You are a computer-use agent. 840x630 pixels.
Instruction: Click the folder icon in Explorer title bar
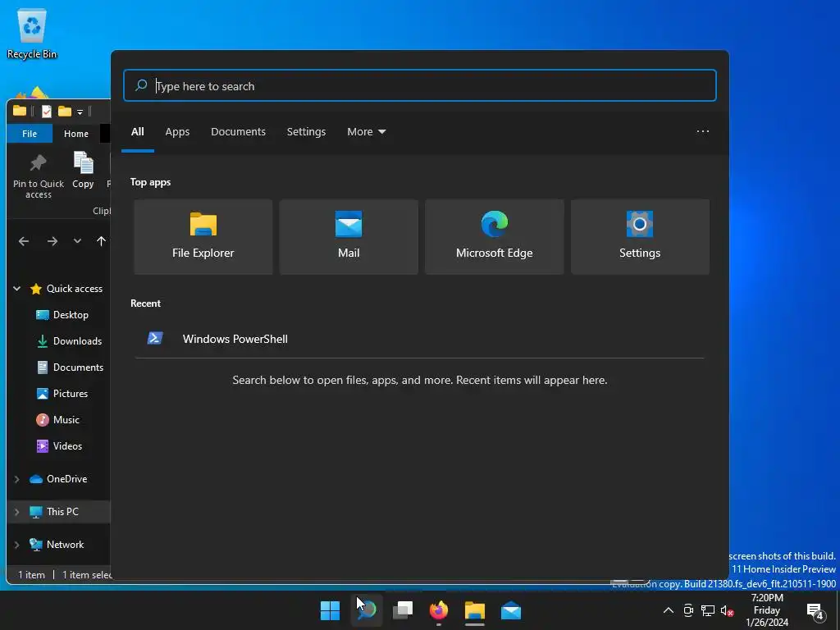[x=20, y=111]
